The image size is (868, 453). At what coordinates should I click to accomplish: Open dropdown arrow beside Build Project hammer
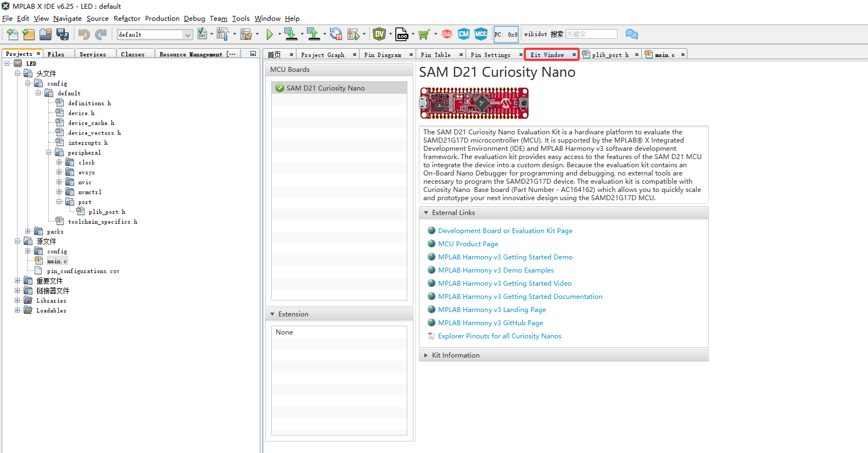coord(234,34)
